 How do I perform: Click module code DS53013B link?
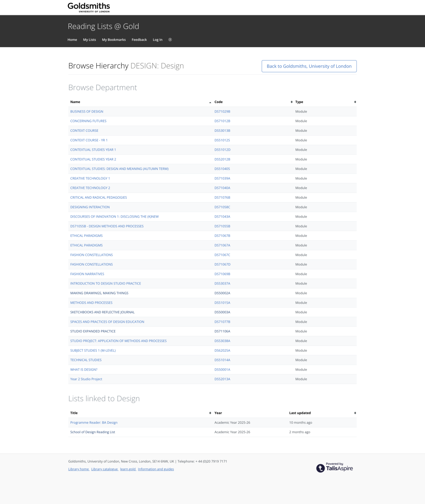[222, 131]
